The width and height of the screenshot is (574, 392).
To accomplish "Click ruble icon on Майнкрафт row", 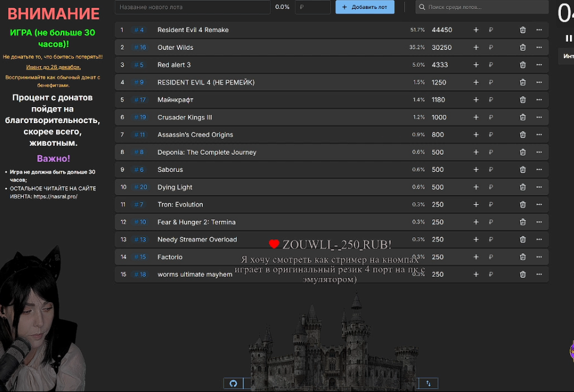I will 491,100.
